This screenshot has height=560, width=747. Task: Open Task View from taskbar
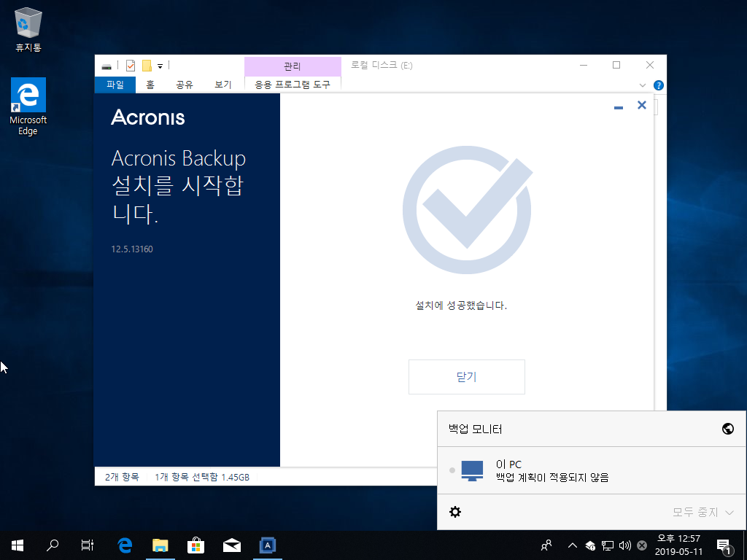tap(88, 545)
